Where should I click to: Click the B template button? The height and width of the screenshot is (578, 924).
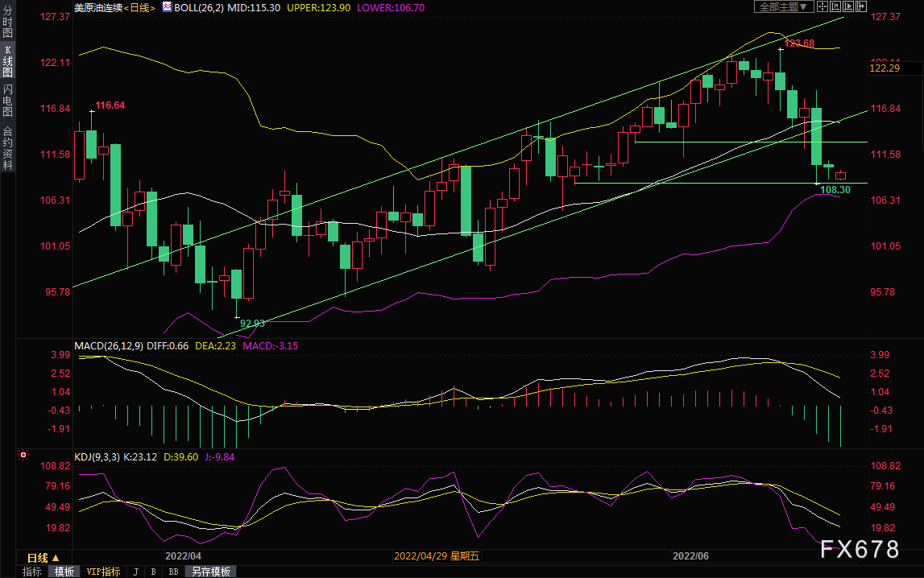(153, 572)
